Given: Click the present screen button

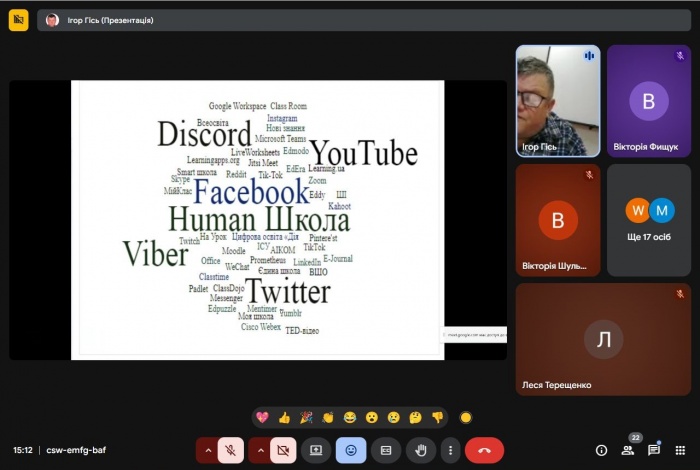Looking at the screenshot, I should coord(316,450).
